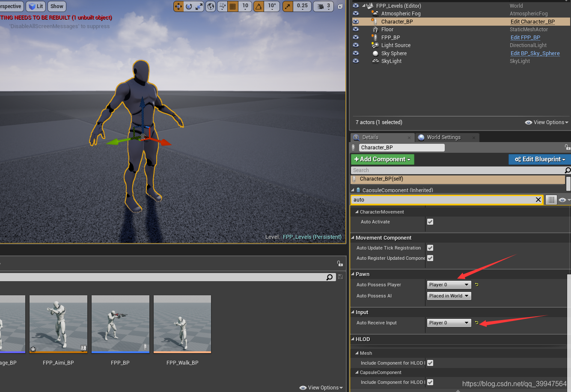This screenshot has height=392, width=571.
Task: Open camera speed 3 setting
Action: click(324, 6)
